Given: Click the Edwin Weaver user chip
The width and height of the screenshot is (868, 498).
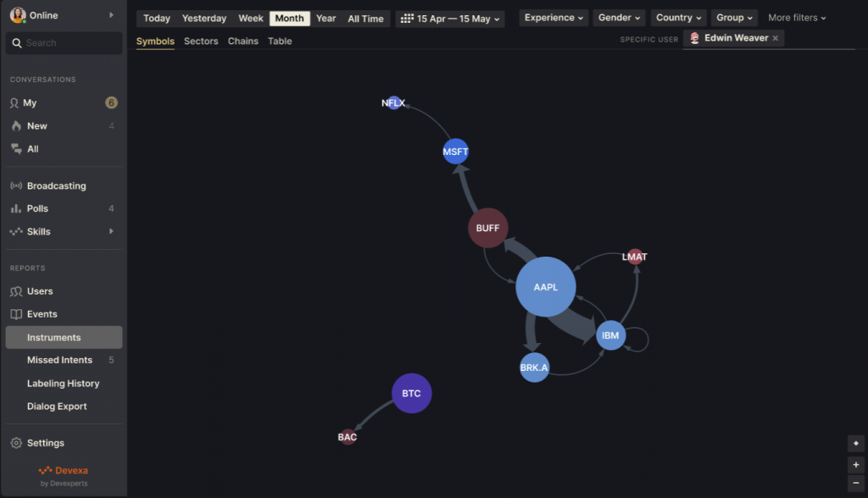Looking at the screenshot, I should pyautogui.click(x=733, y=38).
